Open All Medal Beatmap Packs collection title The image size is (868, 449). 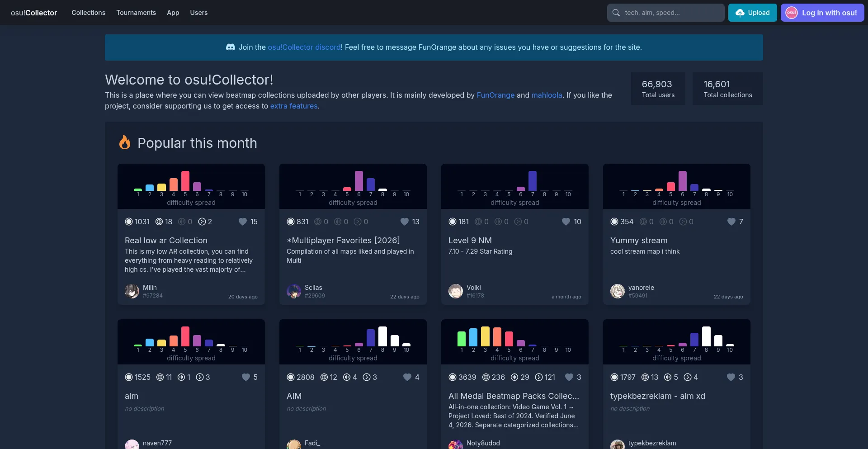point(514,396)
